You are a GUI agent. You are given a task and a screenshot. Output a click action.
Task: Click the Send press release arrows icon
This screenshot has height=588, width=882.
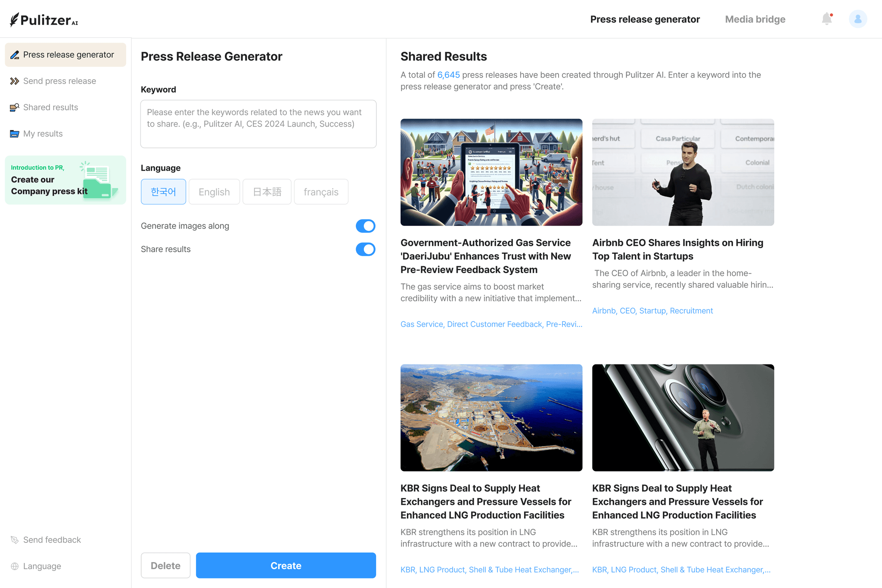[15, 81]
